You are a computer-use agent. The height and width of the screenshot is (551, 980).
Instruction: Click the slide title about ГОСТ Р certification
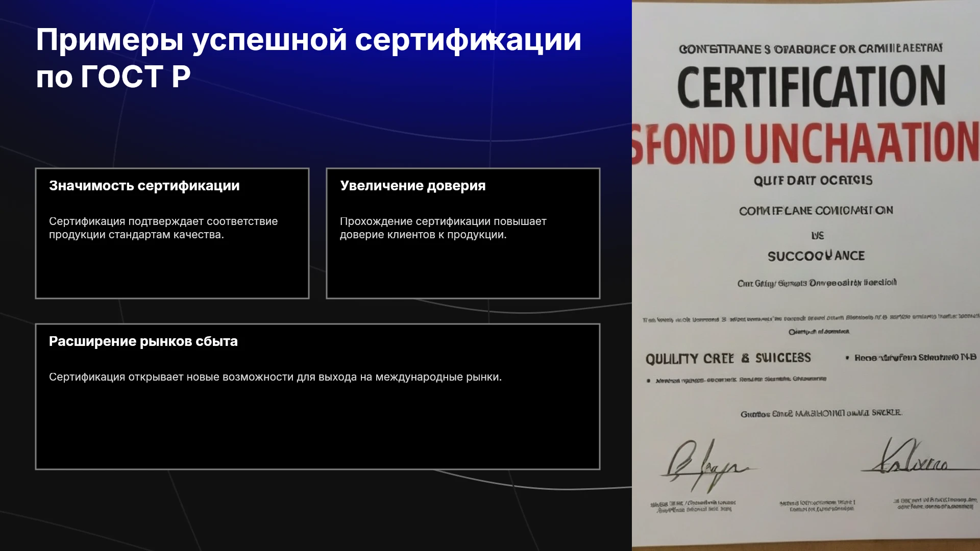click(x=308, y=58)
